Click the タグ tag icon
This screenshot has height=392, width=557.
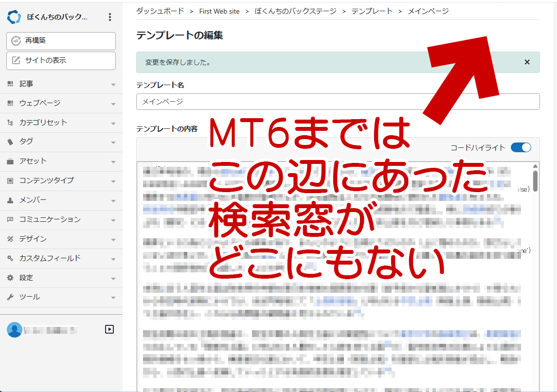10,142
